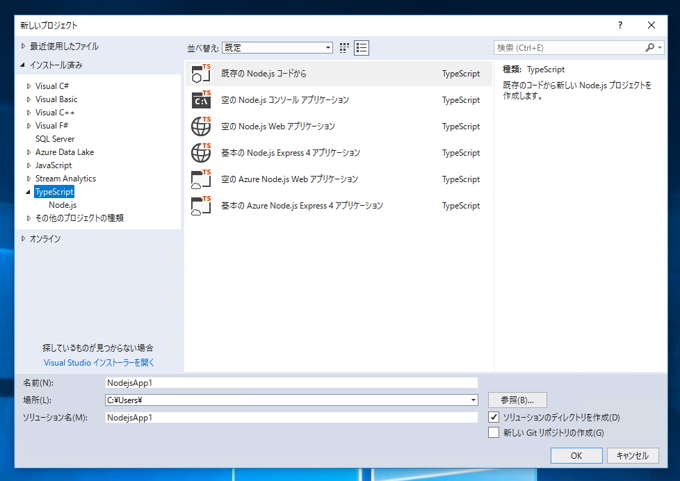This screenshot has width=680, height=481.
Task: Expand the Stream Analytics node
Action: click(29, 179)
